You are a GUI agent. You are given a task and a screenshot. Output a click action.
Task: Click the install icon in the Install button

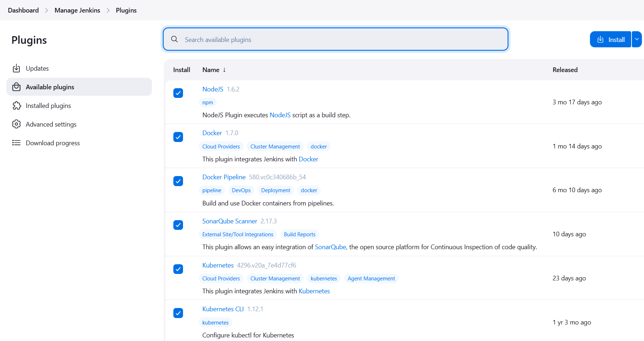pos(601,39)
